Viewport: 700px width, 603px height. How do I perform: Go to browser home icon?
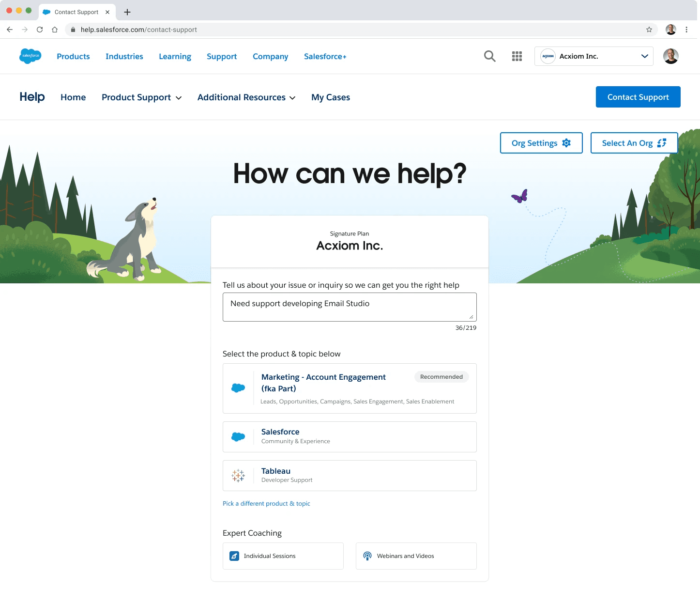click(x=55, y=30)
